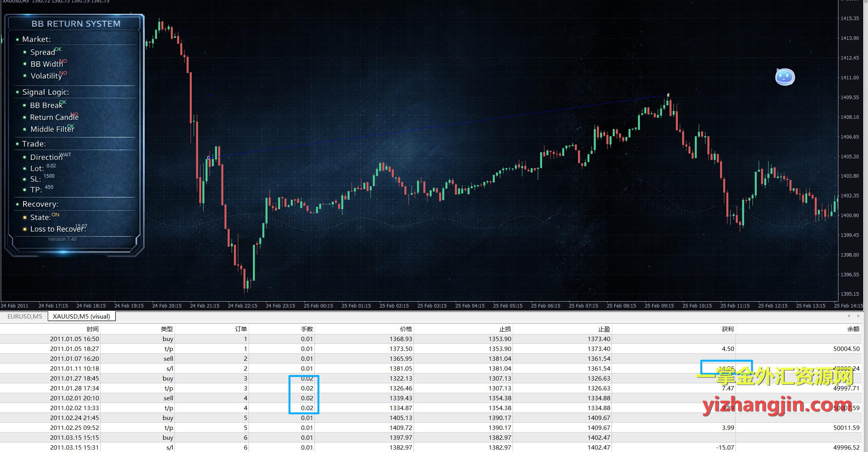Switch to the EURUSD,M5 chart tab
The width and height of the screenshot is (868, 452).
pos(24,316)
